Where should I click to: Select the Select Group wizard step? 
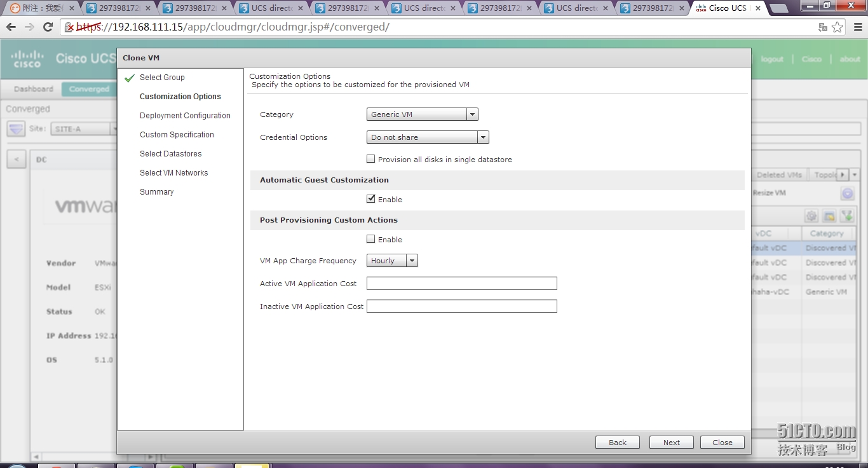coord(162,78)
